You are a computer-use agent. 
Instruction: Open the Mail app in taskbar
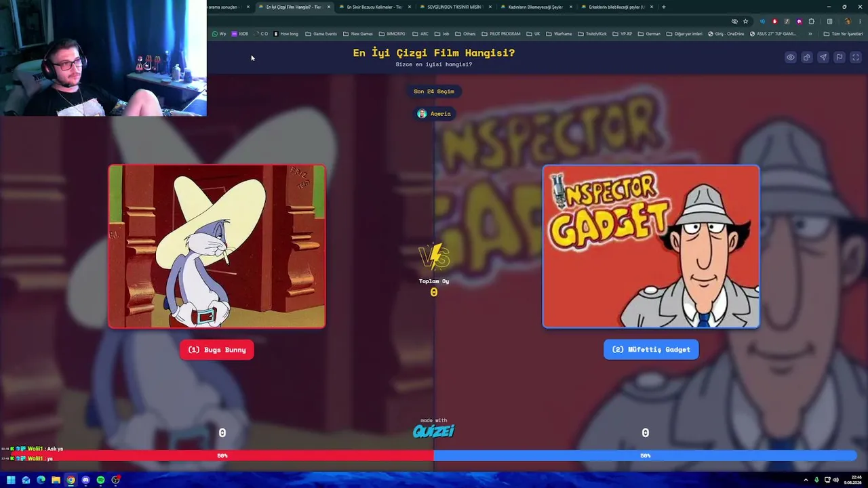(x=26, y=480)
